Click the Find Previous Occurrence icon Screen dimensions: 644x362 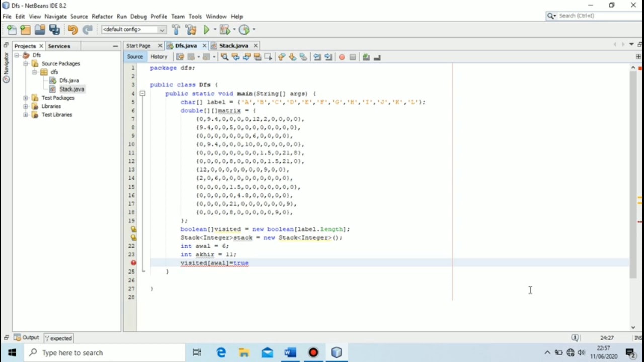pyautogui.click(x=235, y=57)
